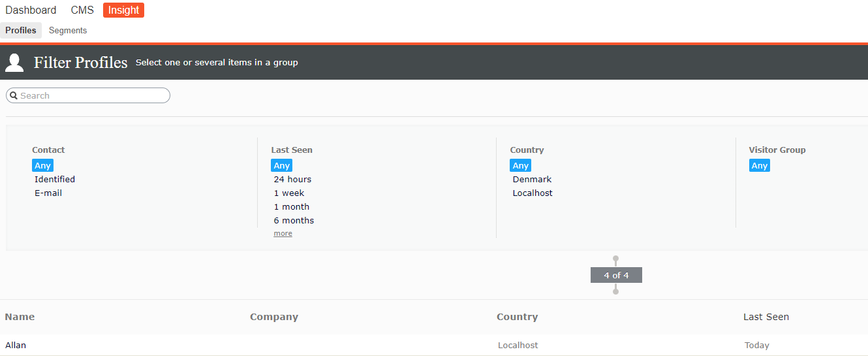Expand more Last Seen options
This screenshot has width=868, height=356.
pyautogui.click(x=283, y=234)
